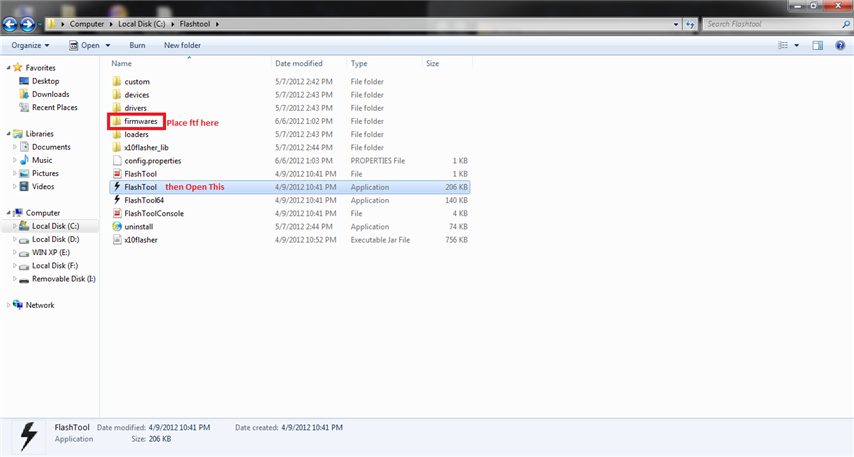The image size is (854, 457).
Task: Collapse the Computer section
Action: (x=8, y=212)
